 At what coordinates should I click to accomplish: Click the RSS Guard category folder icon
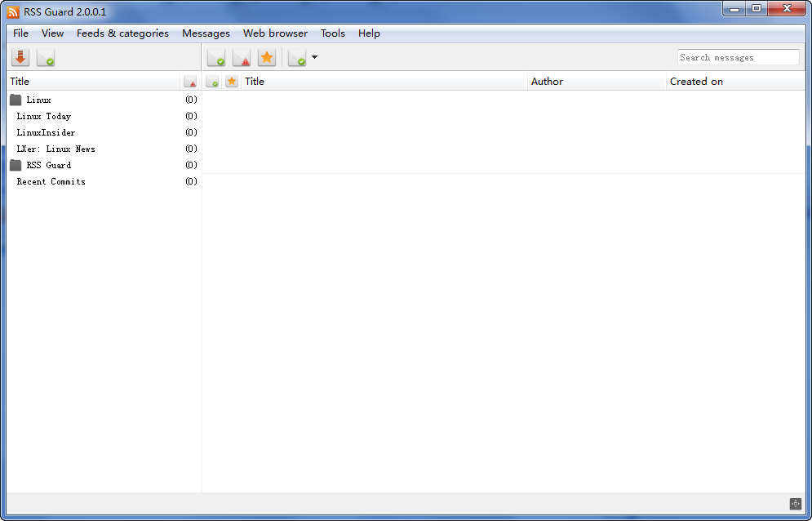[16, 165]
